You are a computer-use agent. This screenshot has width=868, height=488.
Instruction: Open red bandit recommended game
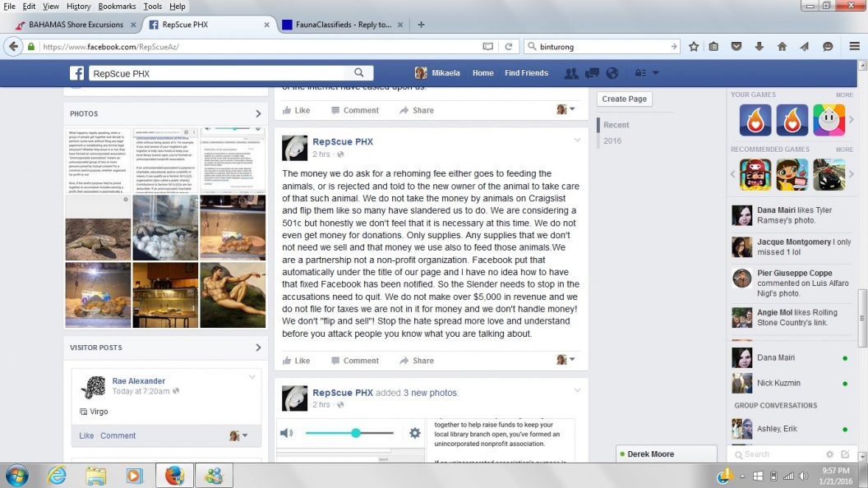pos(755,174)
